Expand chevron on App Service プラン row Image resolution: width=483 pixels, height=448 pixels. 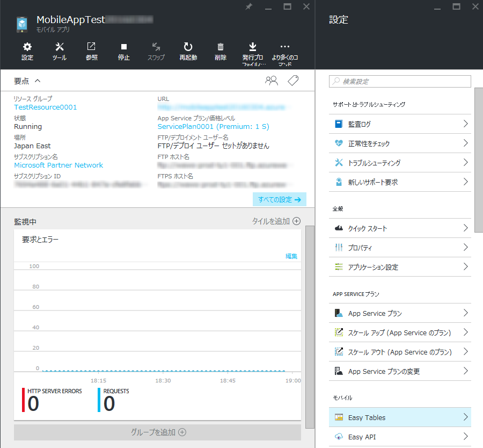[x=465, y=313]
